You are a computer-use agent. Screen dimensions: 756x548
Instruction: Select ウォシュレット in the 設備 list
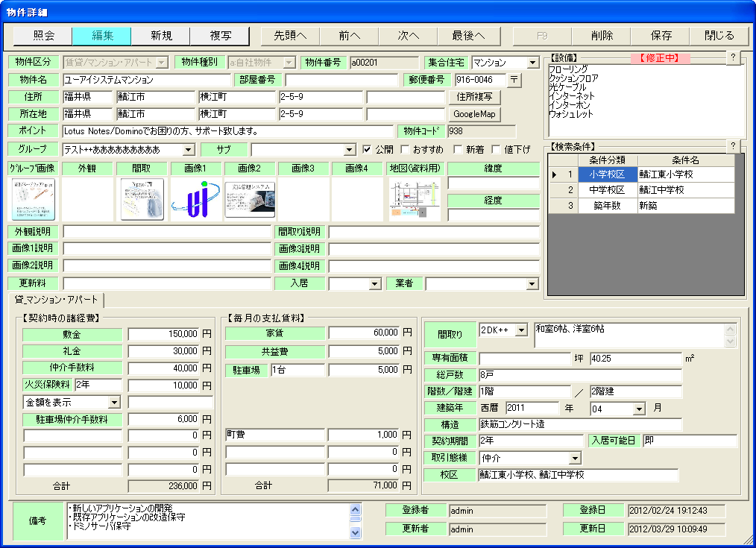(x=571, y=114)
